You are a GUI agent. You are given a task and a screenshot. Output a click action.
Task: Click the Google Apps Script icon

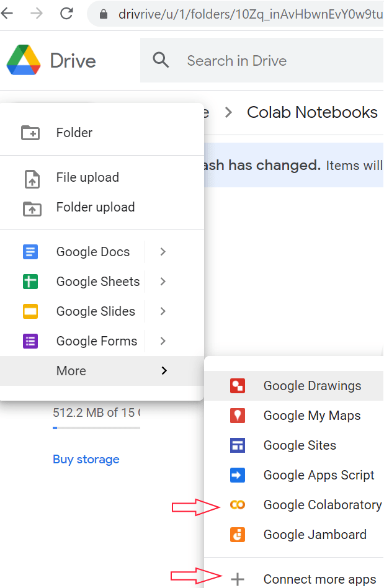pos(238,475)
